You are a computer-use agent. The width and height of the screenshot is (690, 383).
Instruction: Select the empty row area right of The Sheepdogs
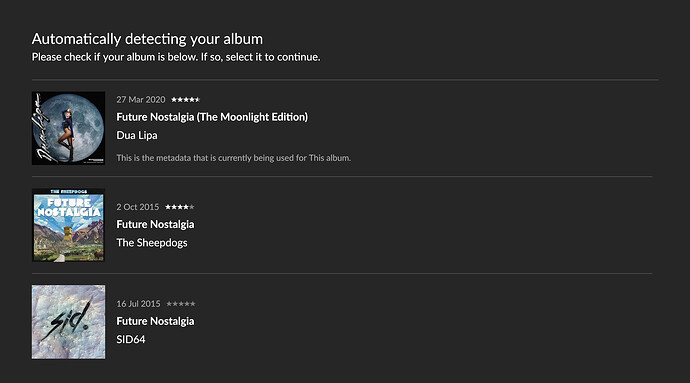coord(422,225)
